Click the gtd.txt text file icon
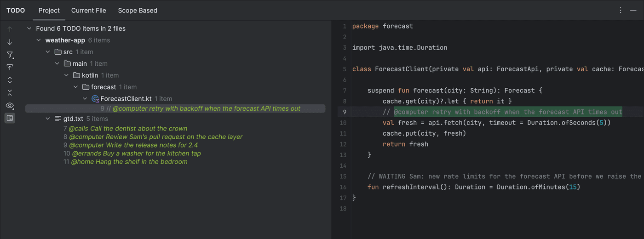This screenshot has height=239, width=644. point(58,119)
